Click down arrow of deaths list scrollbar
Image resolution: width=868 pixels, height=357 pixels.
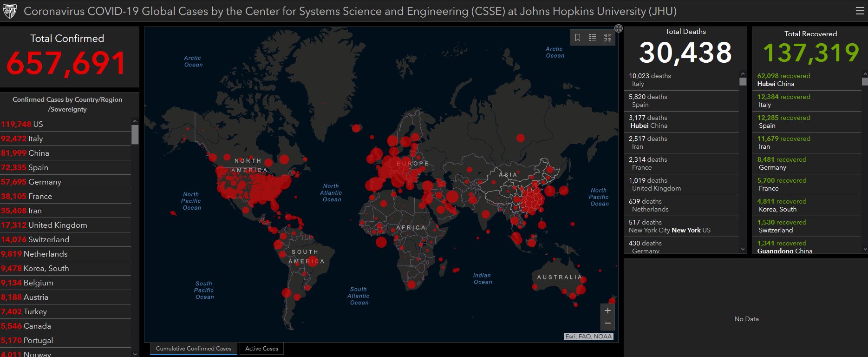click(743, 250)
